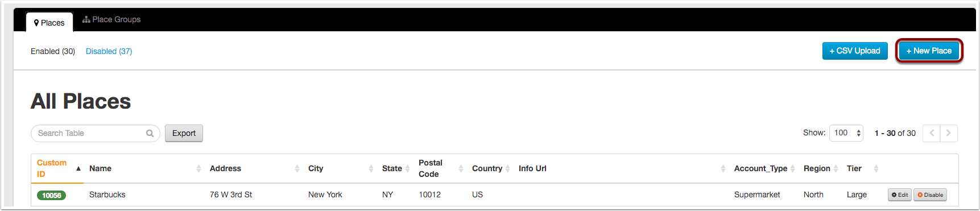
Task: Click the search magnifier icon
Action: coord(150,133)
